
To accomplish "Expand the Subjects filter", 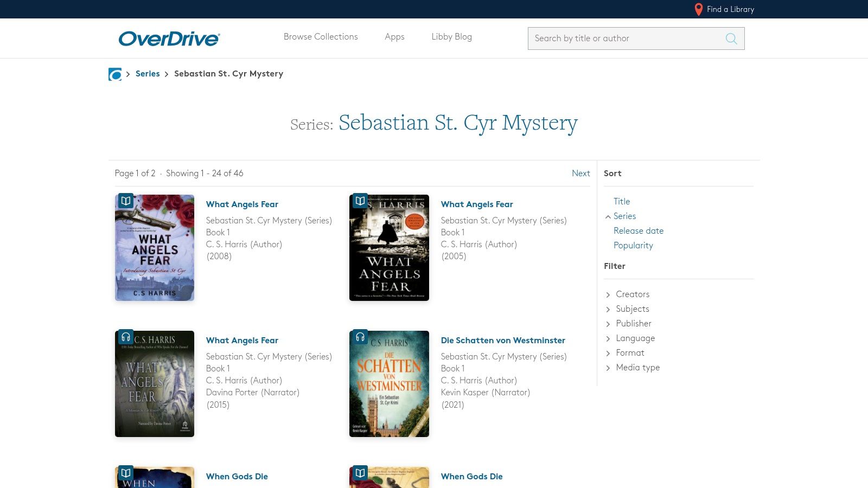I will (632, 309).
